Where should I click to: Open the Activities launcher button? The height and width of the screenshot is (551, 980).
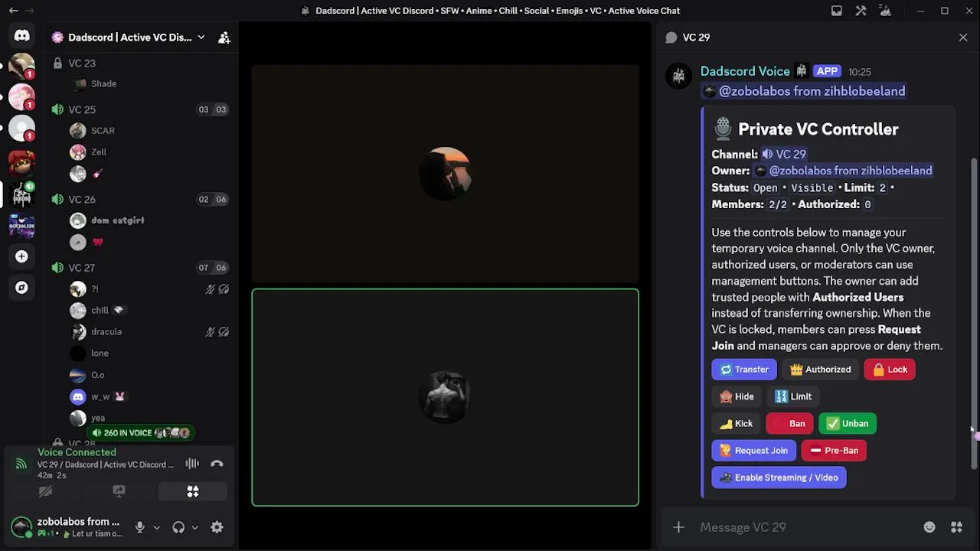point(193,491)
